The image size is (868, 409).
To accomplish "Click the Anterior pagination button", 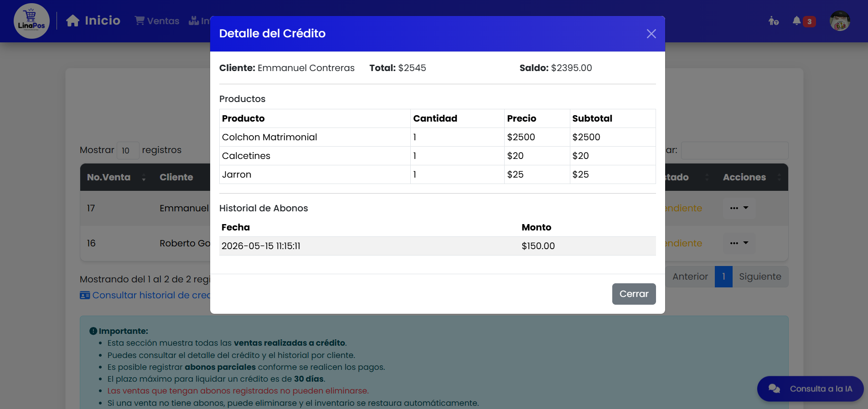I will [x=690, y=276].
